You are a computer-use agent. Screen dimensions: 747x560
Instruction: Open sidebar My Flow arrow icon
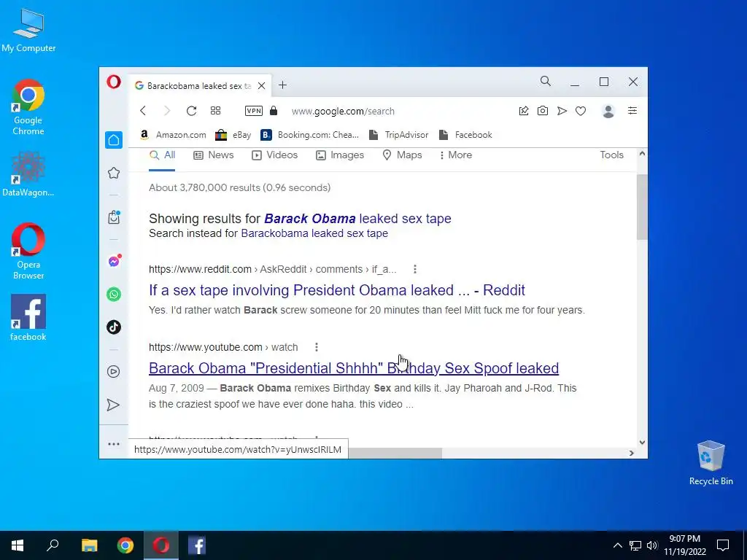(113, 405)
